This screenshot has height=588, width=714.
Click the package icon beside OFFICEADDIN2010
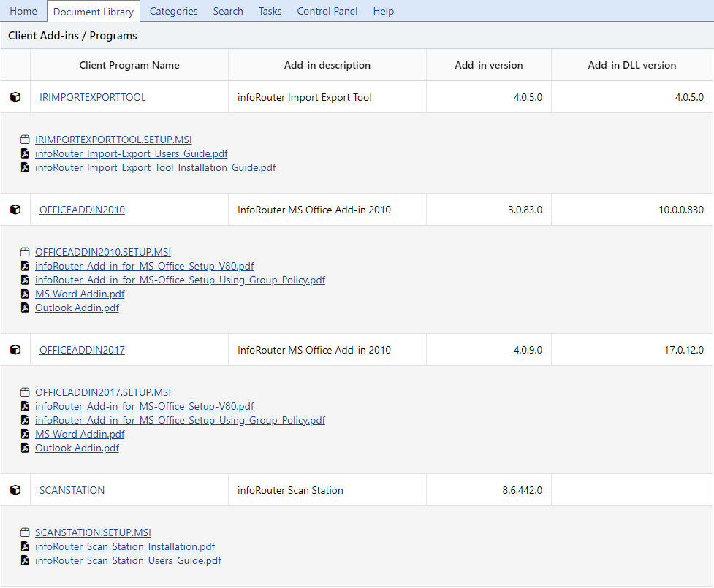pos(15,210)
